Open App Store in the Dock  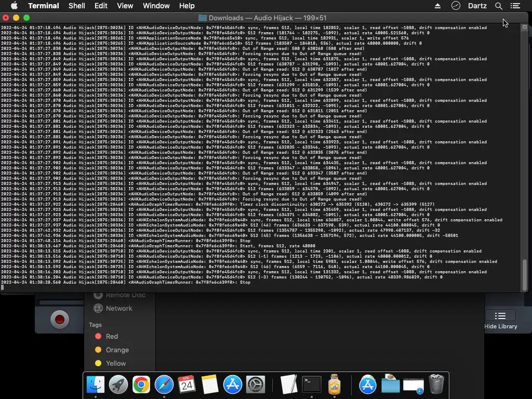tap(232, 385)
